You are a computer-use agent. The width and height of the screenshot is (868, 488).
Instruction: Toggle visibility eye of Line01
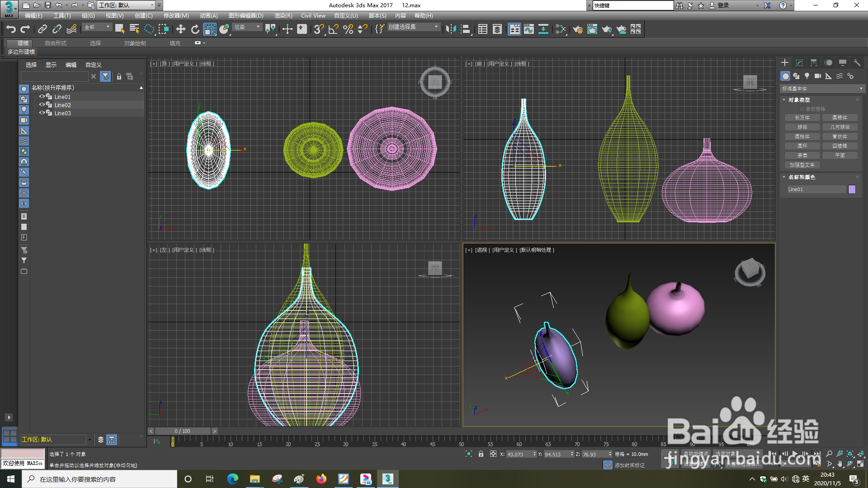click(42, 97)
